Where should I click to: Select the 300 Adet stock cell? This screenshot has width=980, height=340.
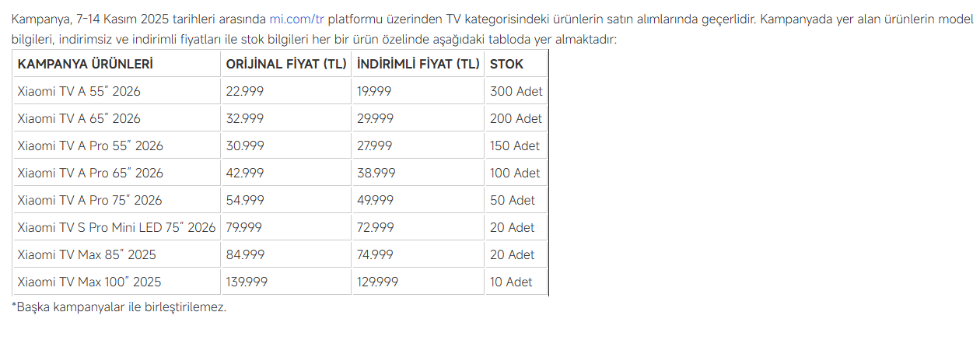tap(516, 91)
